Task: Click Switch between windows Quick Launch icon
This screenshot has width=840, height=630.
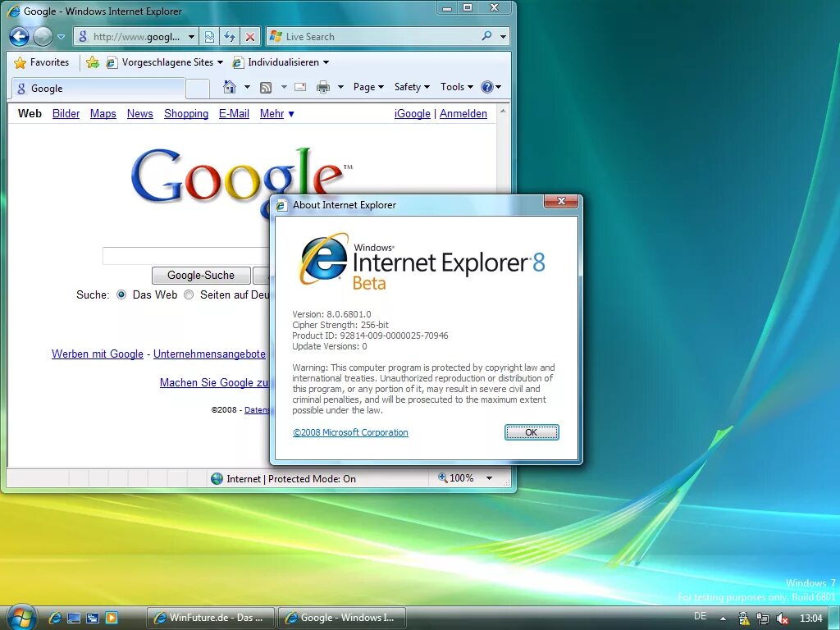Action: click(x=93, y=618)
